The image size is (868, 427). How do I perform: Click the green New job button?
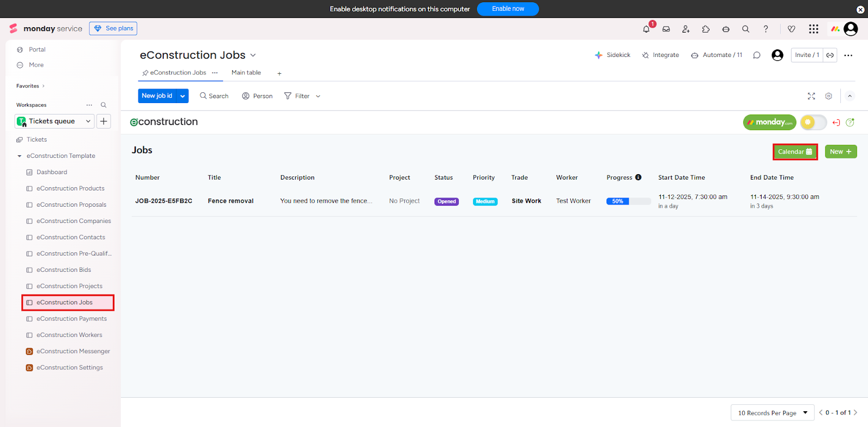click(x=840, y=152)
